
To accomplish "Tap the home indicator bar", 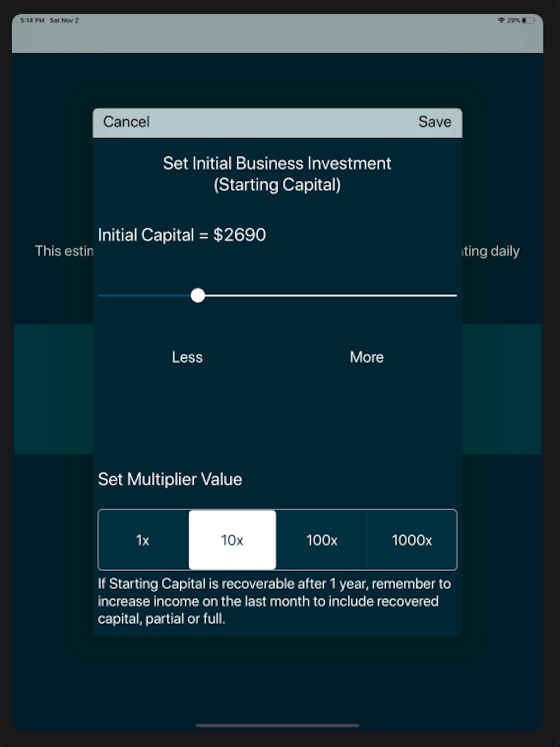I will point(277,725).
